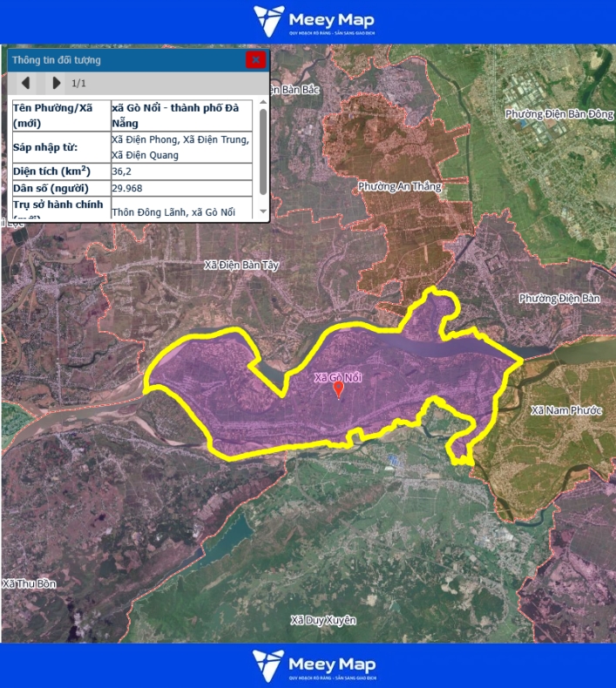616x688 pixels.
Task: Click the red pin marker on Xã Gò Nổi
Action: 339,390
